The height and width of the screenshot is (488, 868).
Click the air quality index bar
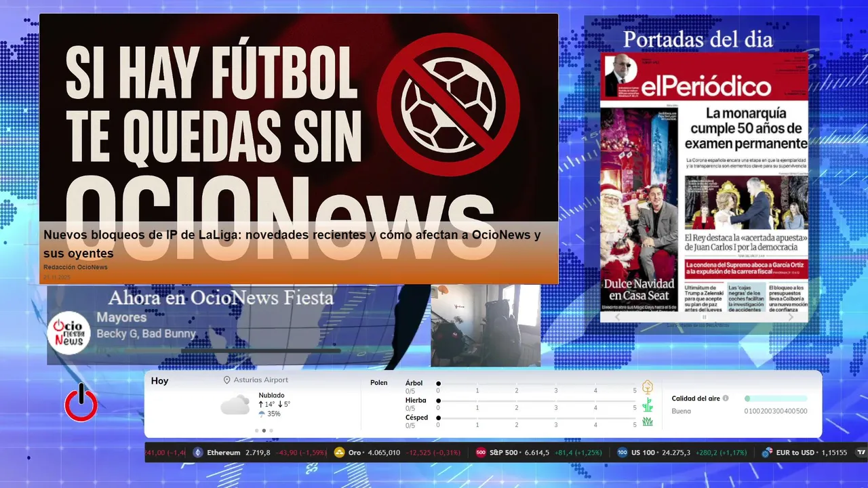click(x=776, y=399)
